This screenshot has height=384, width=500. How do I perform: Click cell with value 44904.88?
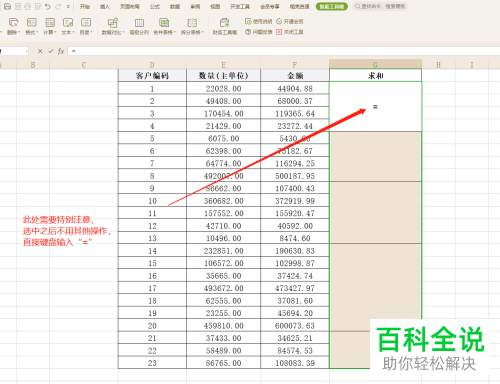(295, 89)
